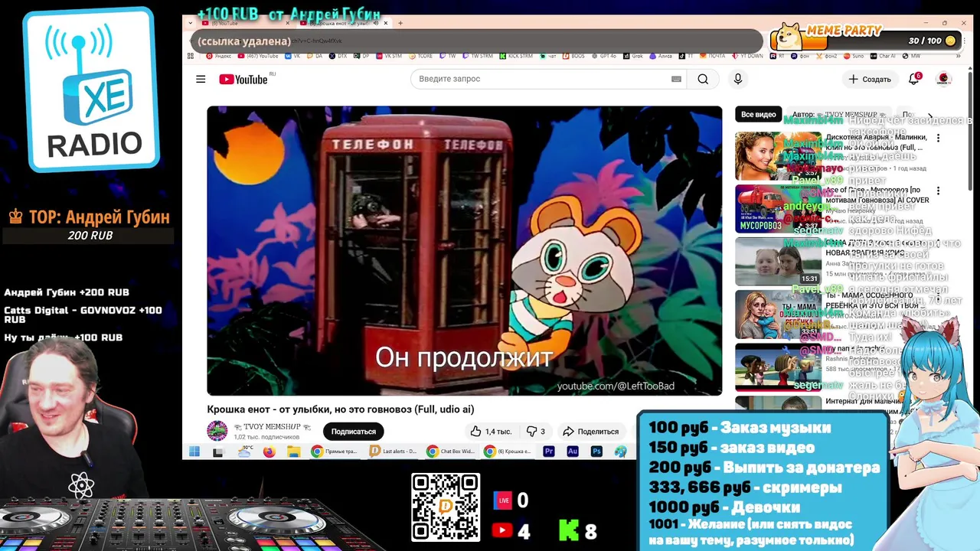The width and height of the screenshot is (980, 551).
Task: Click the Создать create button
Action: (870, 79)
